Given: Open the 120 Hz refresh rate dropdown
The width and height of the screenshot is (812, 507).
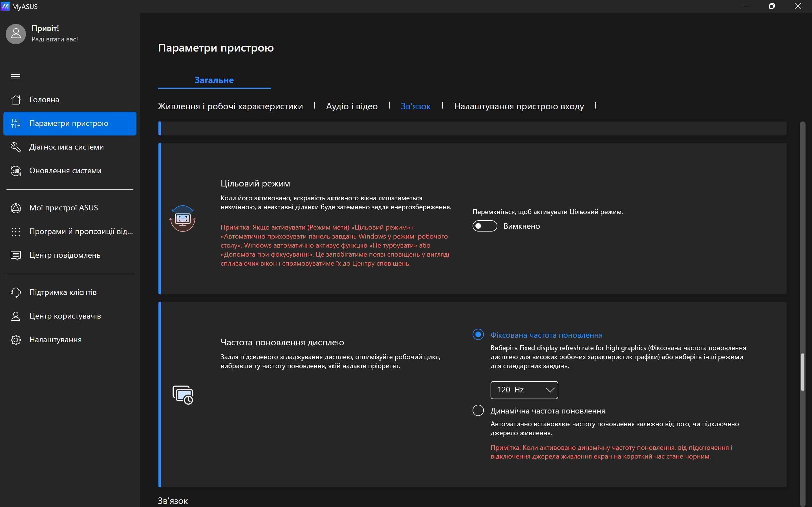Looking at the screenshot, I should tap(524, 390).
